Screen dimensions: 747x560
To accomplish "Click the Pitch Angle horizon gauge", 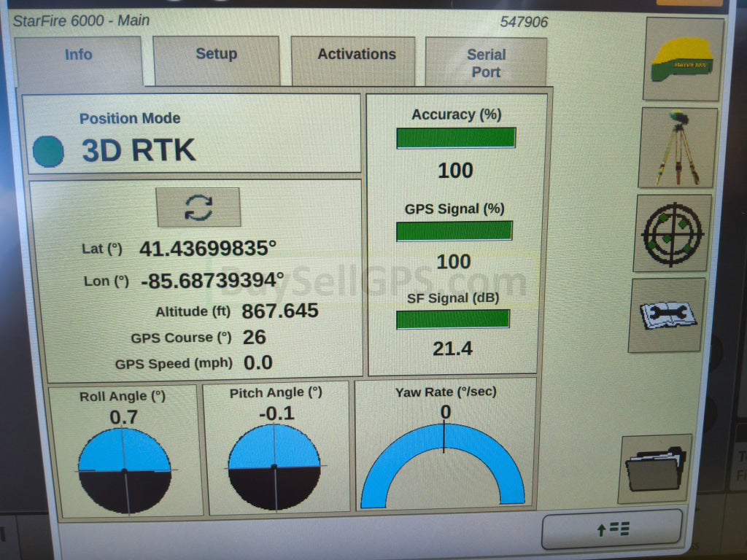I will [x=274, y=467].
